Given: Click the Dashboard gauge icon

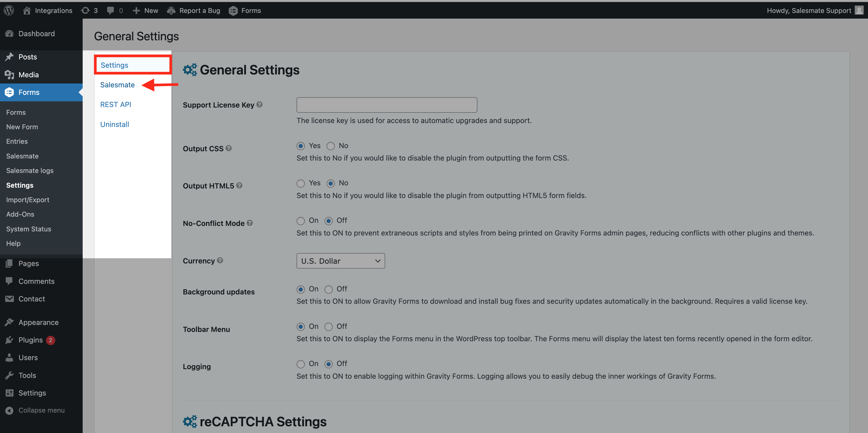Looking at the screenshot, I should point(10,34).
